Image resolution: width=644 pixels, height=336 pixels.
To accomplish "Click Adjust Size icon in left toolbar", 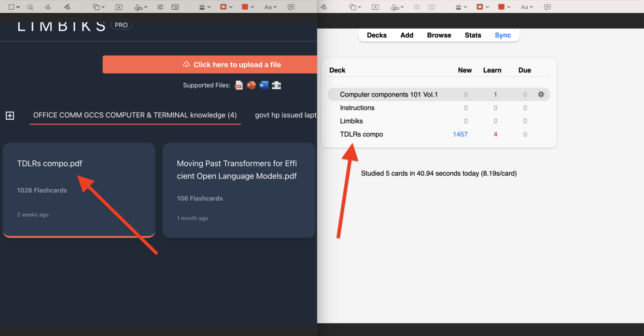I will [175, 7].
